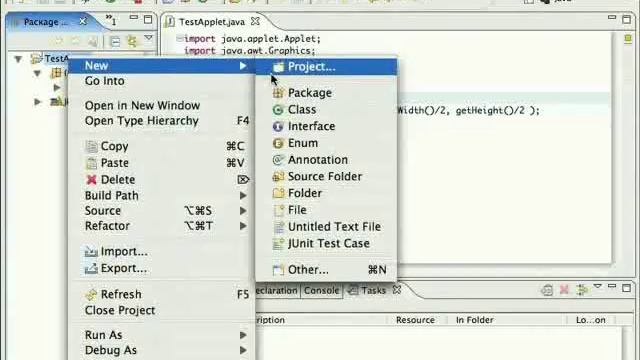Click the Resource column header
Image resolution: width=640 pixels, height=360 pixels.
point(416,320)
